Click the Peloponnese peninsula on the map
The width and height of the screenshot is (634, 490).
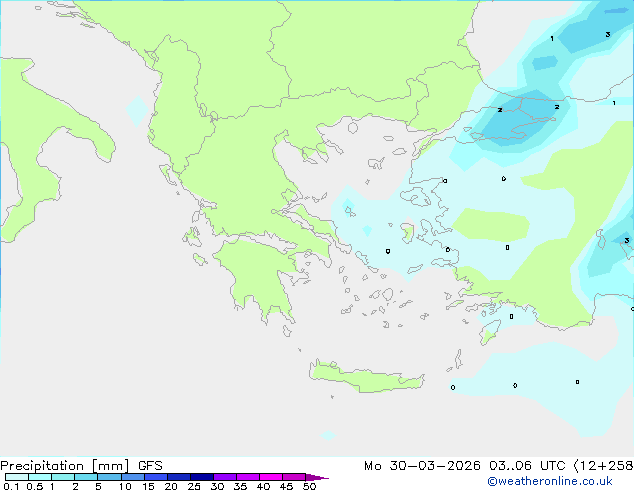point(263,279)
